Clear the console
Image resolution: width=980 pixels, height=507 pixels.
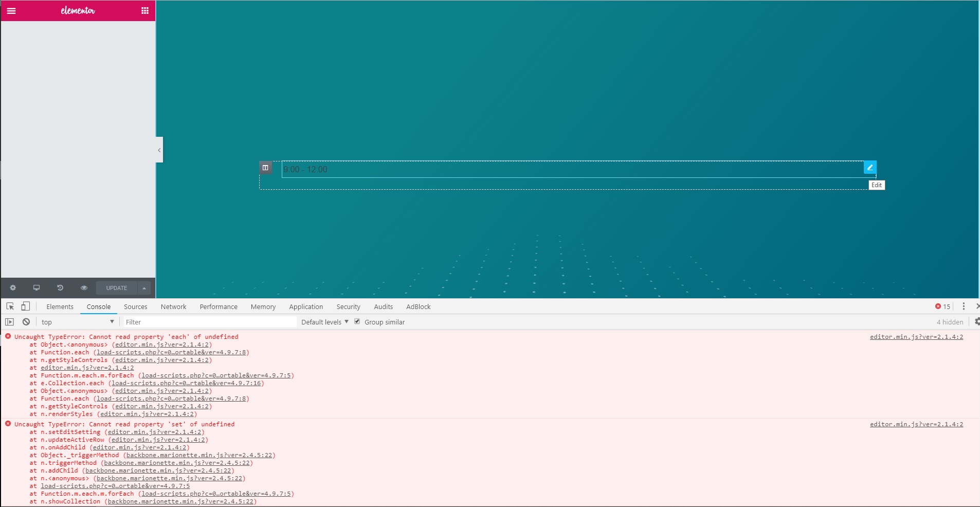26,322
